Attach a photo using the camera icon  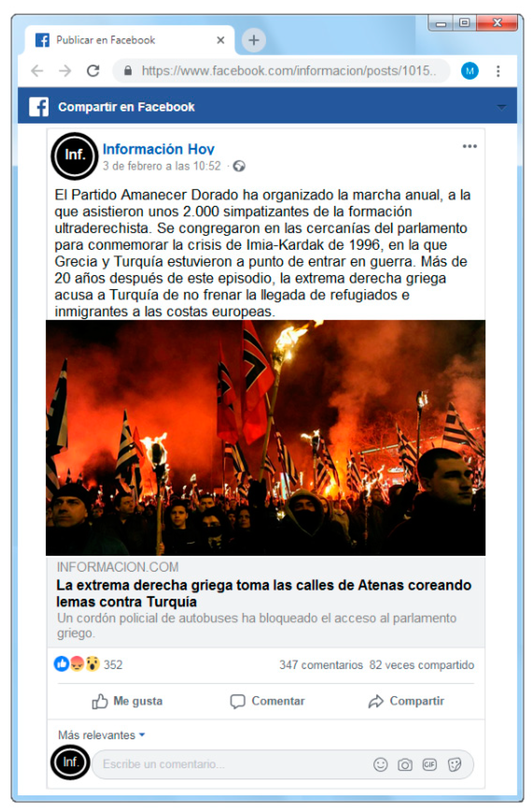pyautogui.click(x=405, y=765)
